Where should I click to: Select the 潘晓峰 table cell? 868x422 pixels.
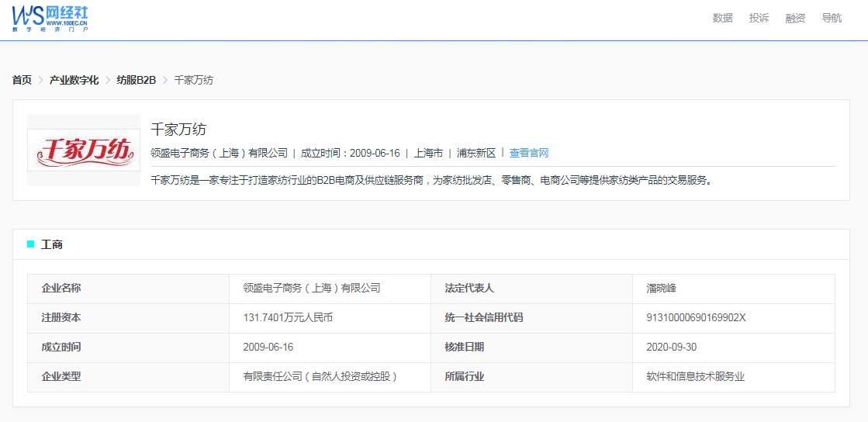734,289
